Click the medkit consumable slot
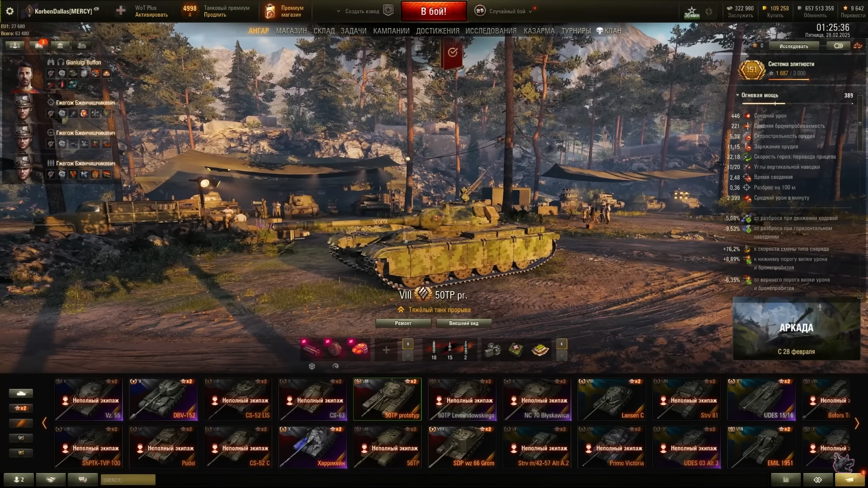The width and height of the screenshot is (868, 488). click(x=516, y=349)
